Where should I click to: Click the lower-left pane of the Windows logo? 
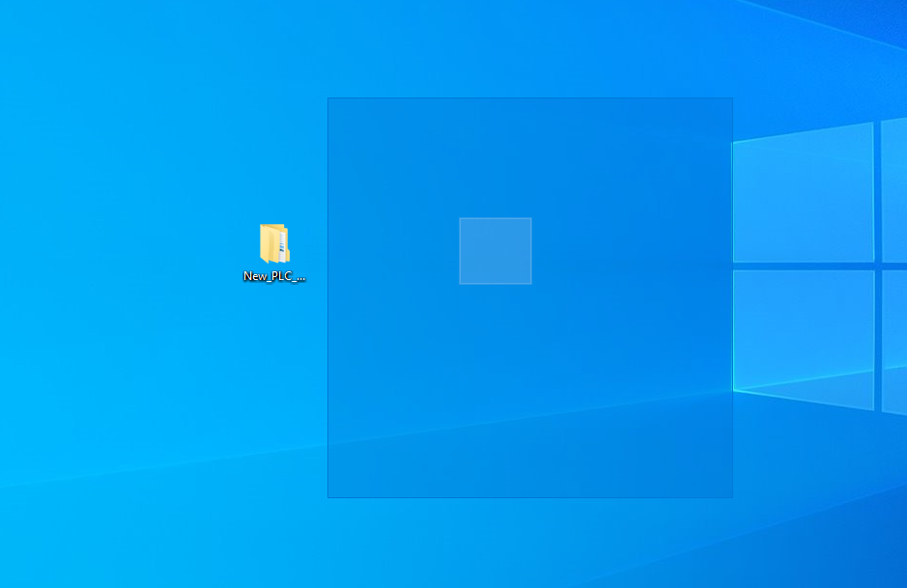803,328
